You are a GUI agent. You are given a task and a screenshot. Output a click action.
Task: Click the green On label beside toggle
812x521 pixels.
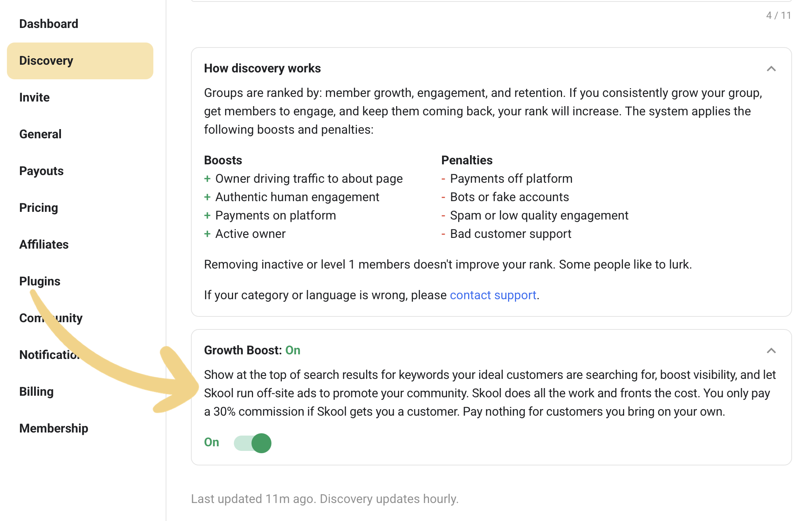click(x=212, y=442)
